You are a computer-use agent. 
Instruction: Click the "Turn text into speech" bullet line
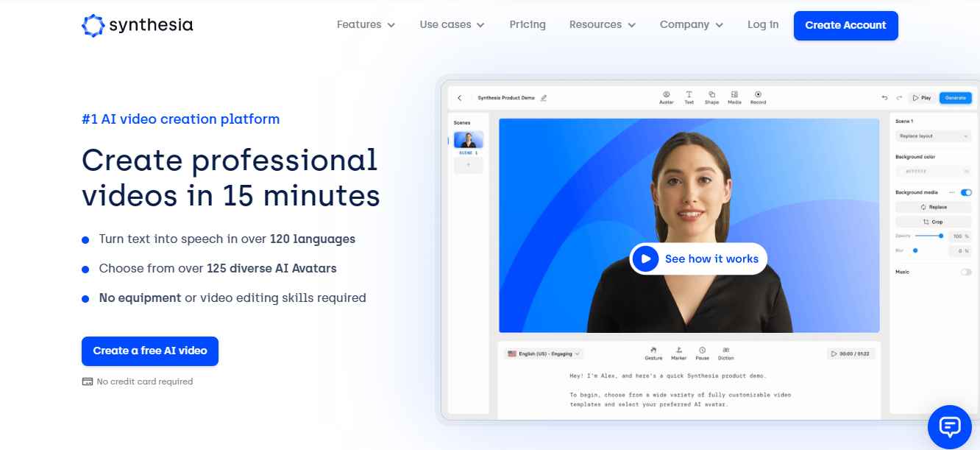tap(227, 239)
